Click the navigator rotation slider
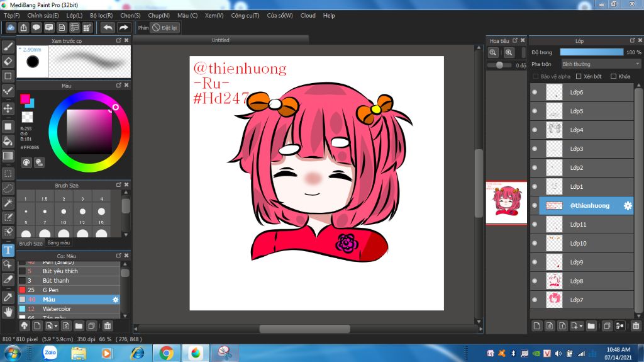The image size is (644, 362). point(499,65)
